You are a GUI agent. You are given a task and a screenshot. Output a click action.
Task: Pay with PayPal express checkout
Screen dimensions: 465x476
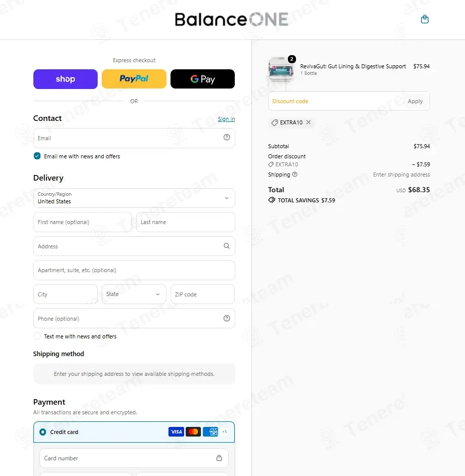134,79
